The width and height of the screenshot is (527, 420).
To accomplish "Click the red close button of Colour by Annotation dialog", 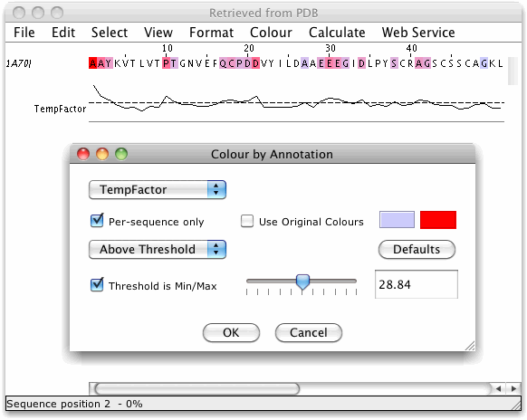I will pyautogui.click(x=83, y=154).
